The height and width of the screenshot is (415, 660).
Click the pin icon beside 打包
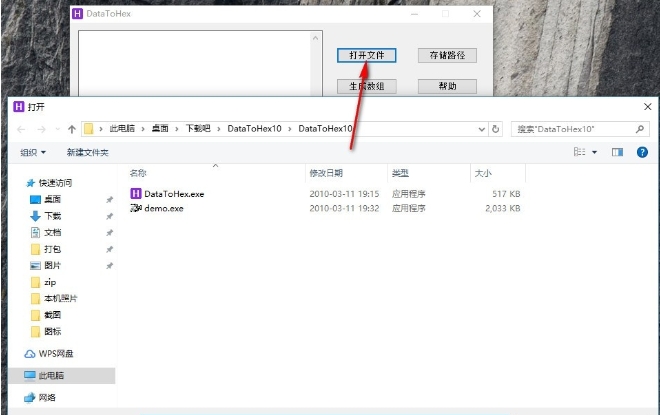point(109,250)
